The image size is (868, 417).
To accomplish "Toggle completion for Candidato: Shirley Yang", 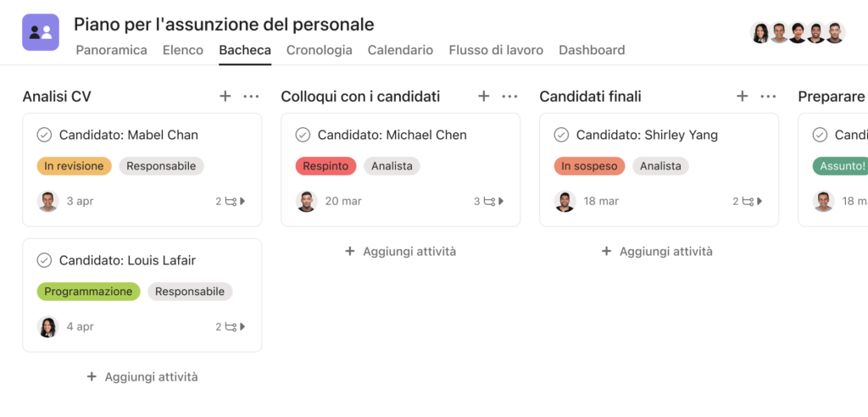I will (x=561, y=135).
